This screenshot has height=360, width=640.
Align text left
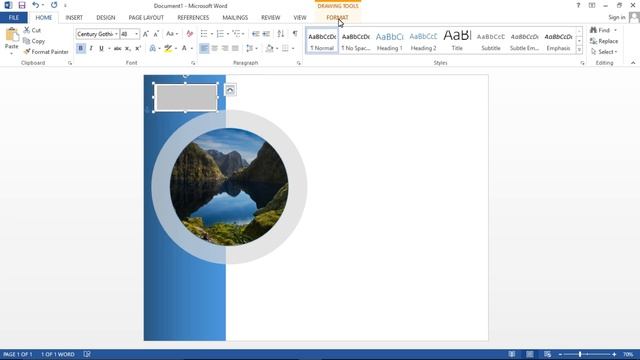tap(204, 49)
